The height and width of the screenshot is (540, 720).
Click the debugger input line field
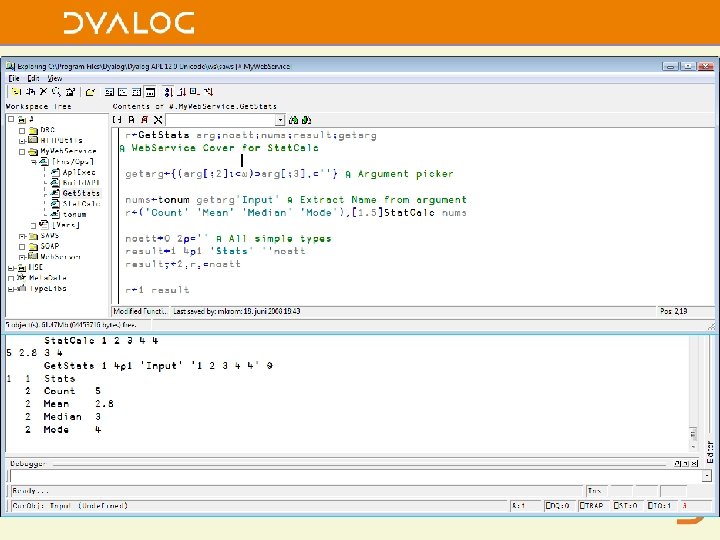click(356, 476)
